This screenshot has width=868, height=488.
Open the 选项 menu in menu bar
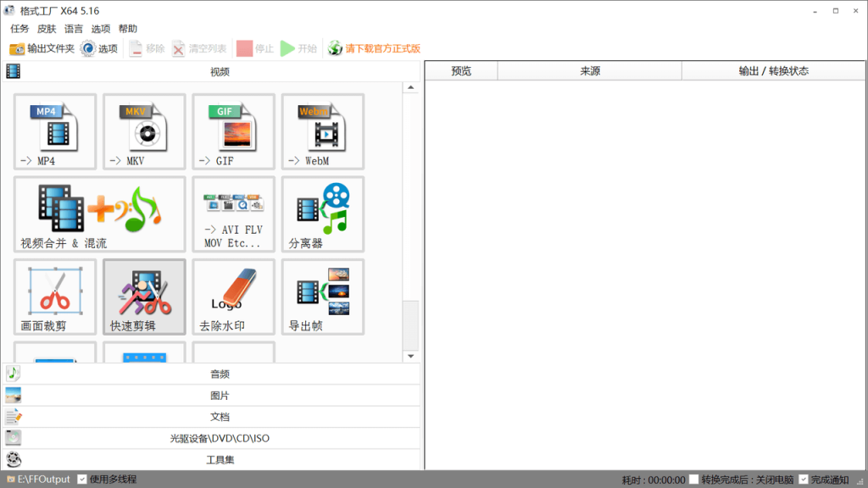click(x=101, y=29)
